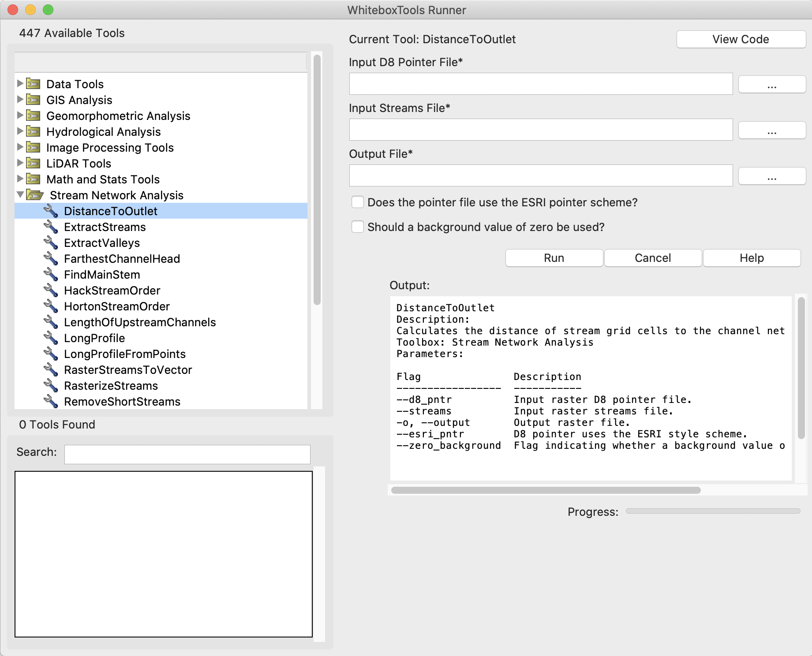
Task: Browse for the Input D8 Pointer File
Action: click(x=772, y=84)
